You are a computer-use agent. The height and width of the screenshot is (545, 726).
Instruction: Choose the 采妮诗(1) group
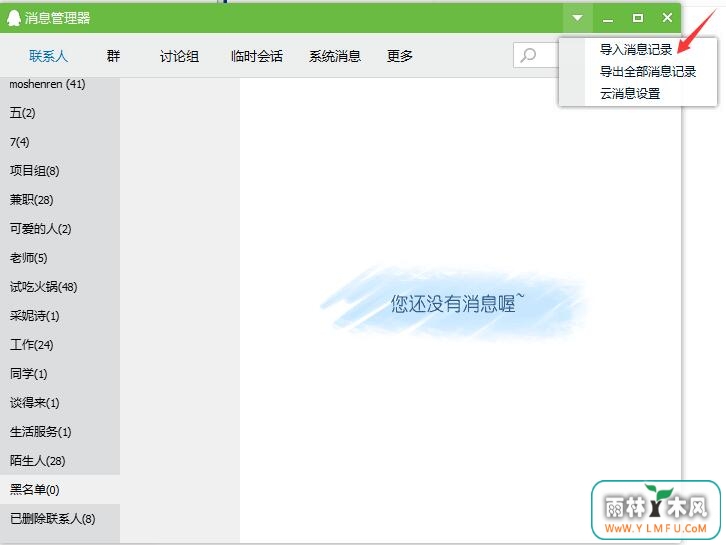click(60, 316)
